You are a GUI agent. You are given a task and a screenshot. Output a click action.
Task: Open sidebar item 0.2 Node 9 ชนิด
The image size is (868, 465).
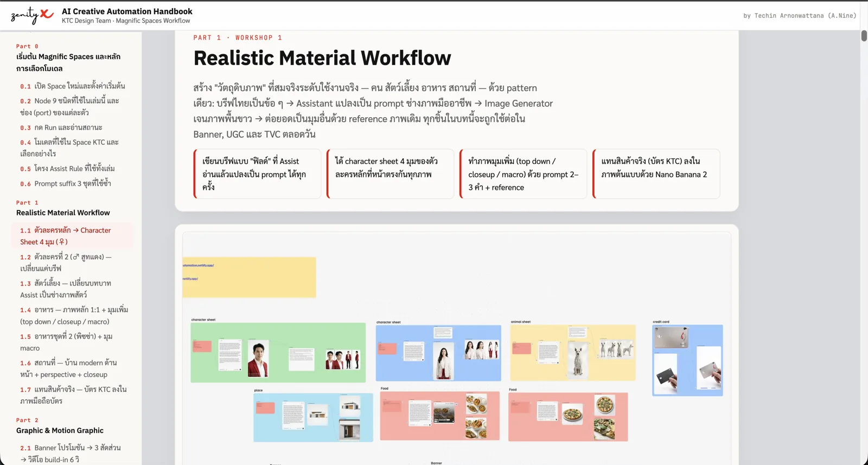pos(69,106)
